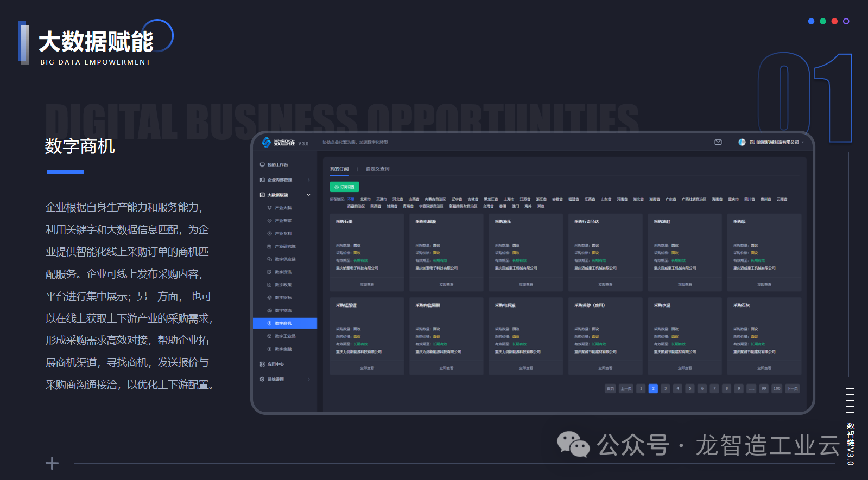Screen dimensions: 868x480
Task: Click the green 订阅设置 button
Action: [x=344, y=187]
